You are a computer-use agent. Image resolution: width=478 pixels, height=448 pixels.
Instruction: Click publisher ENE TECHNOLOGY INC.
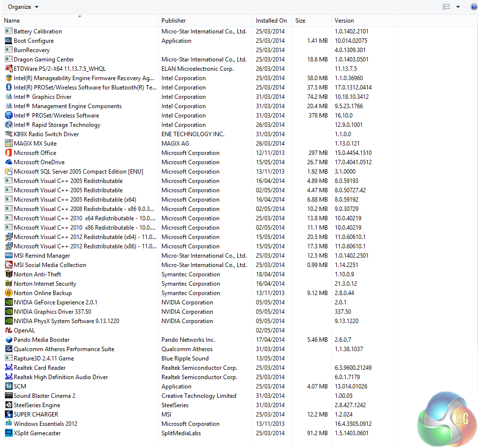pyautogui.click(x=193, y=134)
